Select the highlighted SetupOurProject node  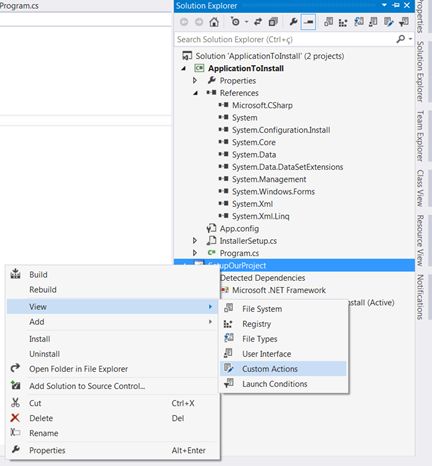click(x=294, y=265)
